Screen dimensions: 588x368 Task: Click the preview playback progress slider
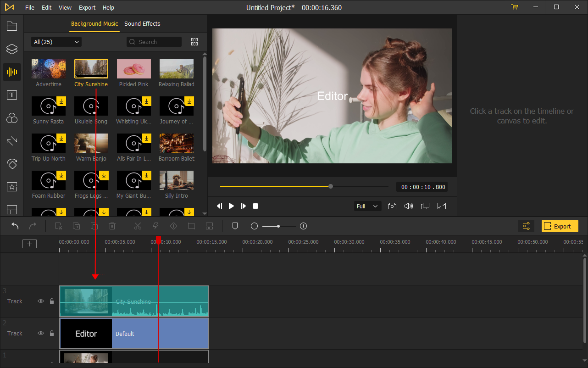coord(304,186)
